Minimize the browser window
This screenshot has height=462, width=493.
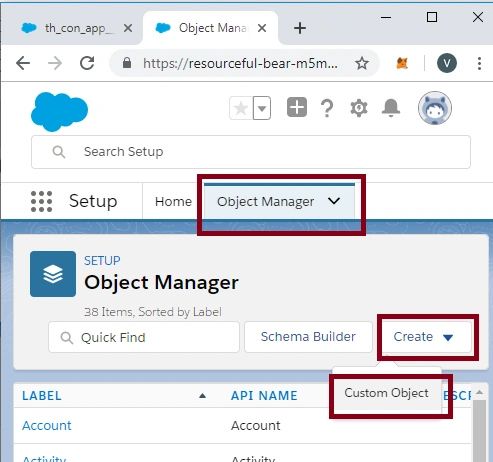386,17
